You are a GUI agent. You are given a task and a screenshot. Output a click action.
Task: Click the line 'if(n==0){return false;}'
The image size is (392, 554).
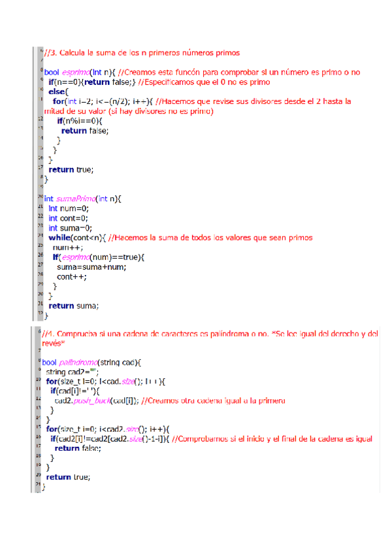point(92,82)
